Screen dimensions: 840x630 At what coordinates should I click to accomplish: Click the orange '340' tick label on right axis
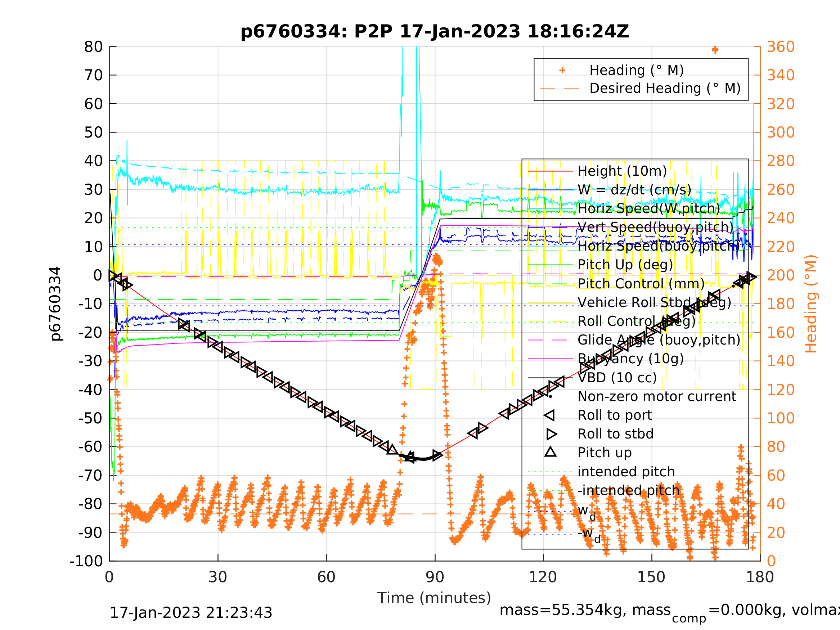[781, 75]
